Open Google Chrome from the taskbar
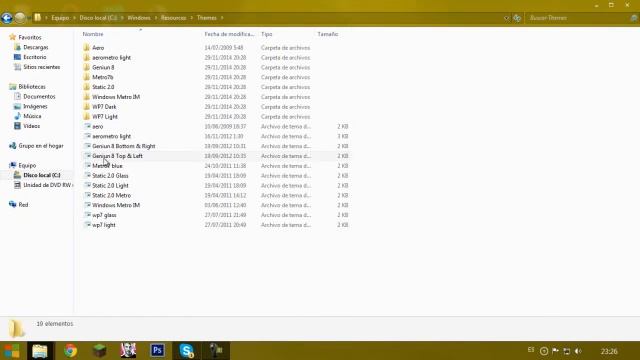The image size is (640, 360). tap(70, 351)
